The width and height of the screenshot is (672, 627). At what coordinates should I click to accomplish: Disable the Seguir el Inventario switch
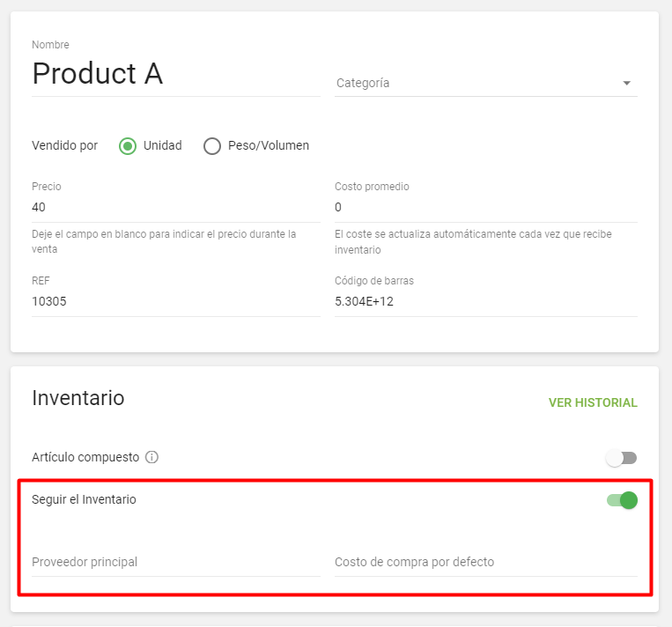point(622,500)
